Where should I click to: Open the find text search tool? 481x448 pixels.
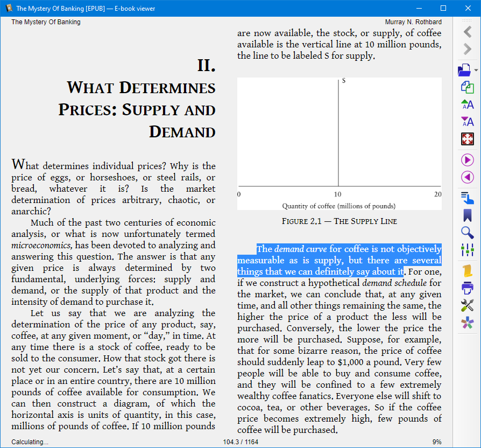tap(467, 233)
